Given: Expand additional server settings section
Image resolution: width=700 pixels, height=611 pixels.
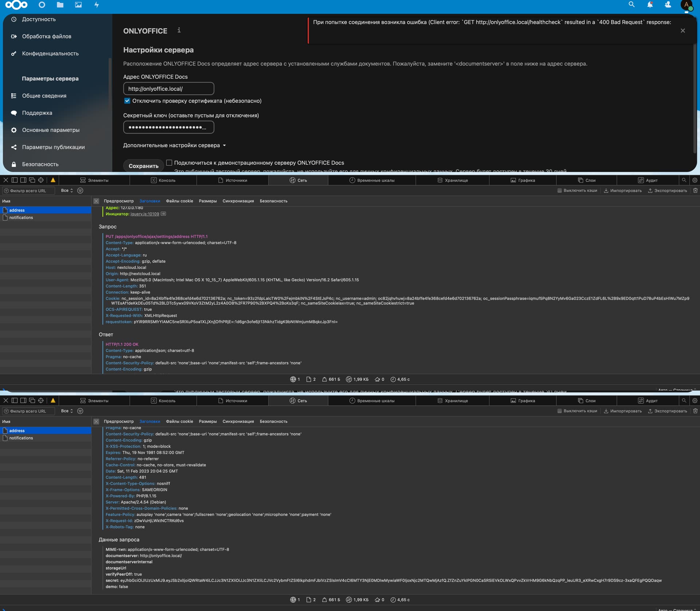Looking at the screenshot, I should [174, 145].
